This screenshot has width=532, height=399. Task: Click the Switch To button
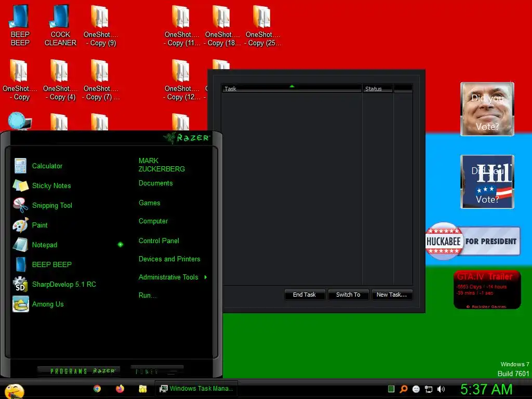[x=348, y=295]
